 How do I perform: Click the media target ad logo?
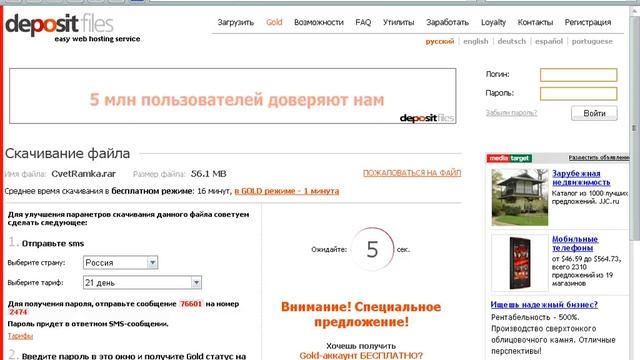tap(509, 158)
